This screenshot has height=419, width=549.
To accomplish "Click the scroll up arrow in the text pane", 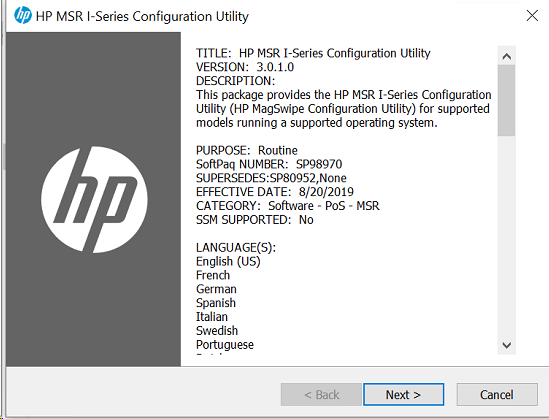I will click(506, 56).
